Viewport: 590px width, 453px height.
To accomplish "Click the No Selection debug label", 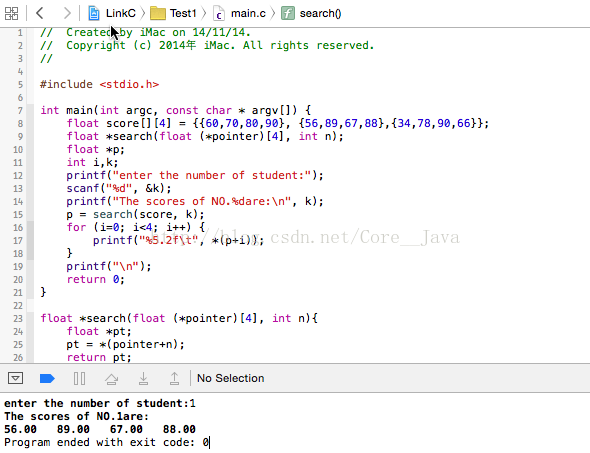I will 231,378.
